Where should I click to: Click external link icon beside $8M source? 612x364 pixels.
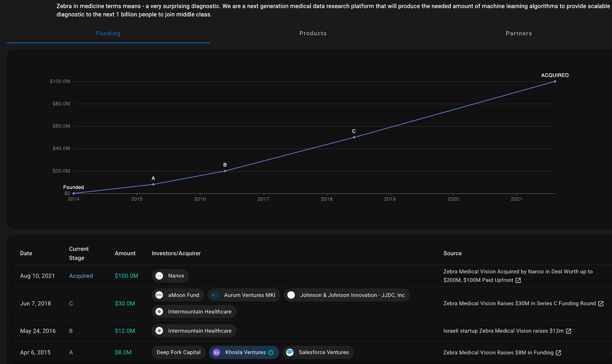(559, 353)
